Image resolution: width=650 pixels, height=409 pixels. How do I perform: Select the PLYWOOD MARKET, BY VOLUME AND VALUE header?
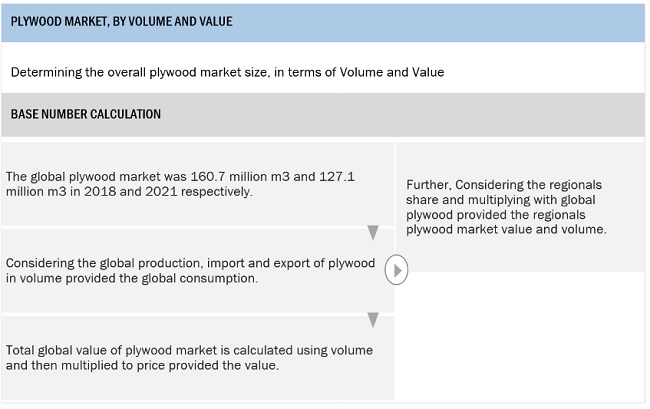coord(122,21)
